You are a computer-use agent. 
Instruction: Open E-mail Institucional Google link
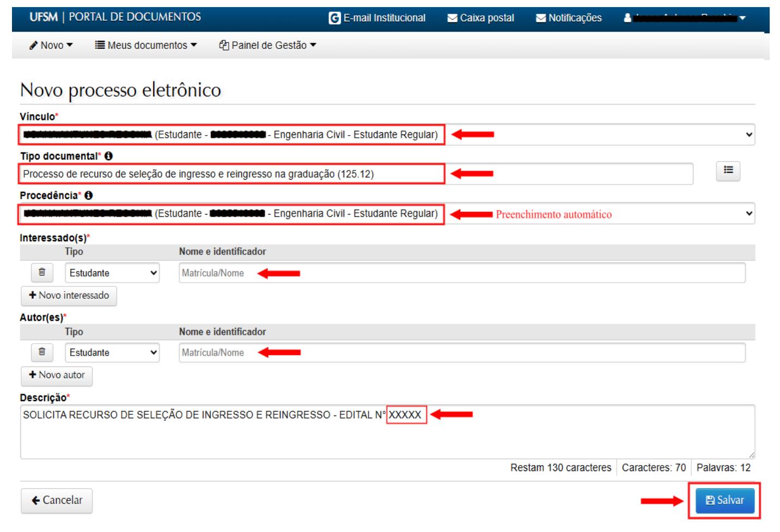coord(377,18)
